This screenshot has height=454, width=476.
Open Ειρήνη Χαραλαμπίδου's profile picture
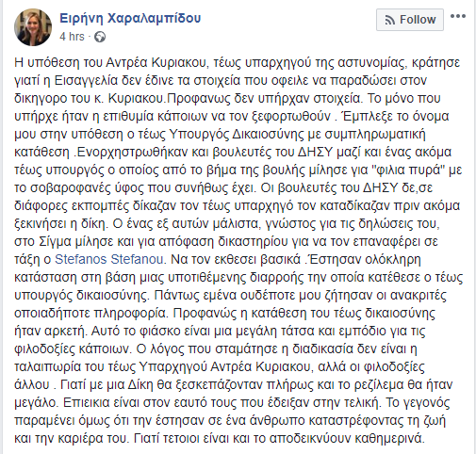pyautogui.click(x=33, y=27)
